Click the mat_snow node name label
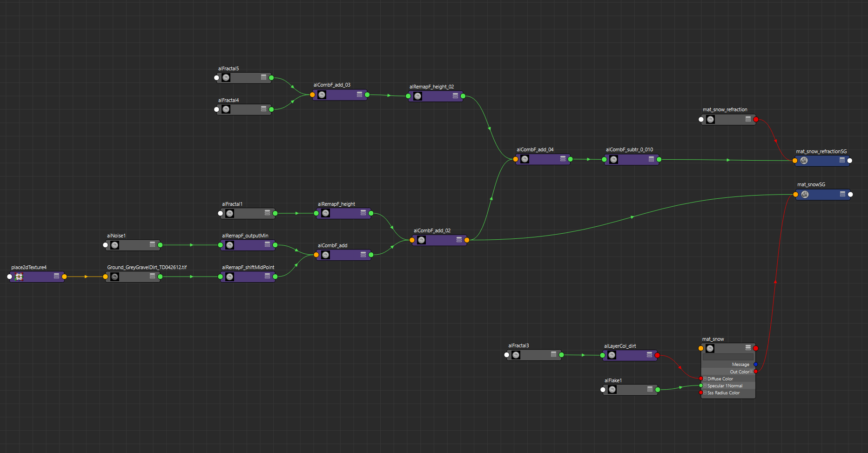This screenshot has height=453, width=868. pyautogui.click(x=713, y=339)
